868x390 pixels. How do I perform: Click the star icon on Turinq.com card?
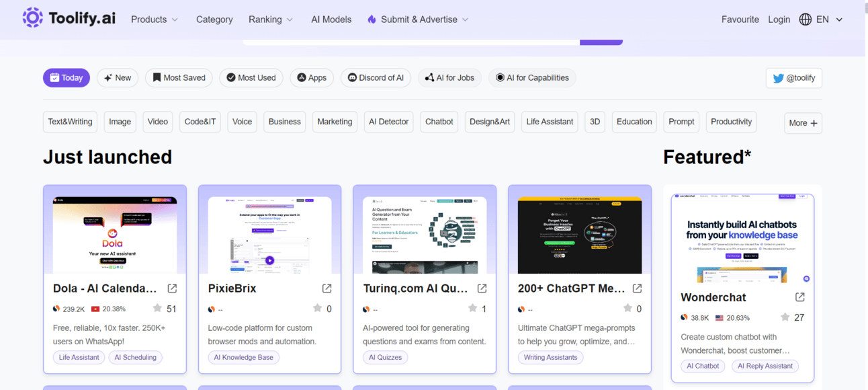[x=473, y=309]
